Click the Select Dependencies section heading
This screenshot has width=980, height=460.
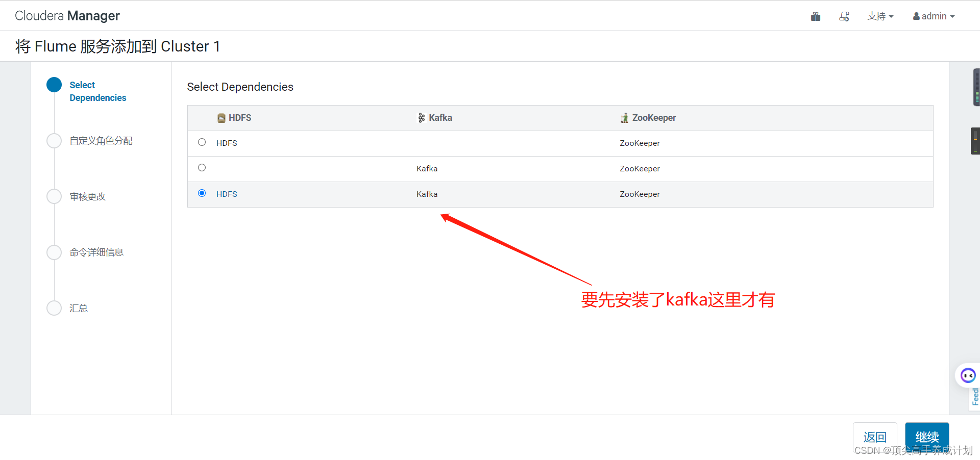[x=240, y=87]
